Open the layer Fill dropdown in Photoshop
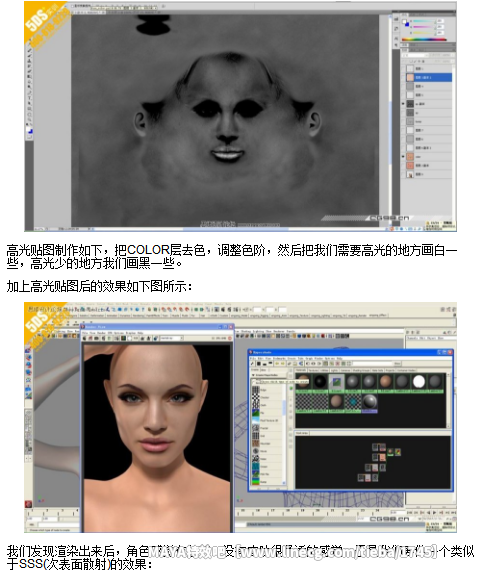479x571 pixels. click(453, 61)
